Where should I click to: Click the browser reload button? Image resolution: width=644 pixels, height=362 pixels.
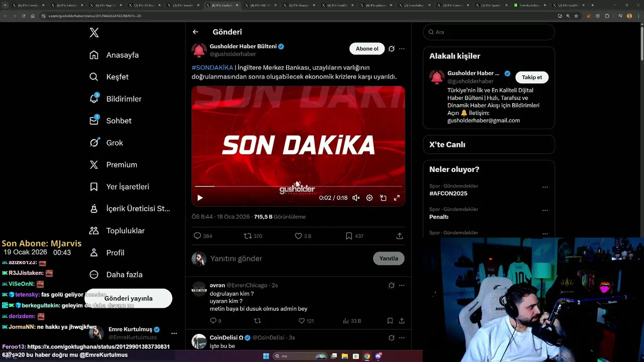click(23, 16)
